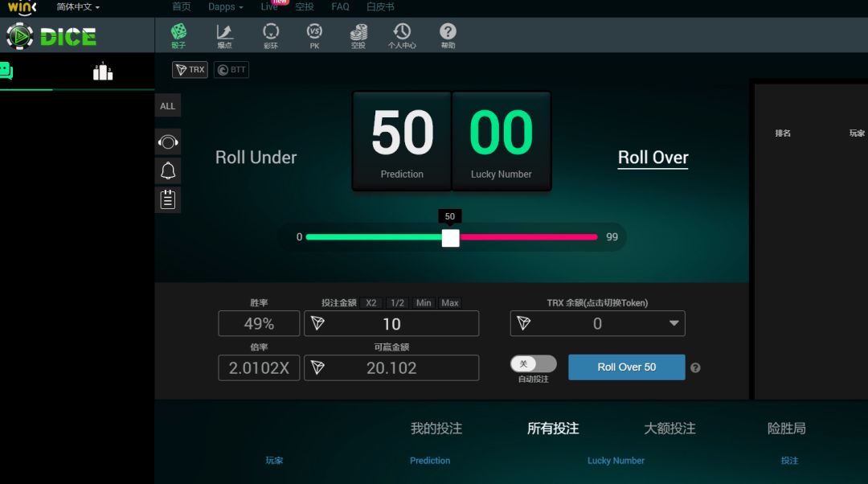The width and height of the screenshot is (868, 484).
Task: Click the 49% win rate field
Action: coord(259,323)
